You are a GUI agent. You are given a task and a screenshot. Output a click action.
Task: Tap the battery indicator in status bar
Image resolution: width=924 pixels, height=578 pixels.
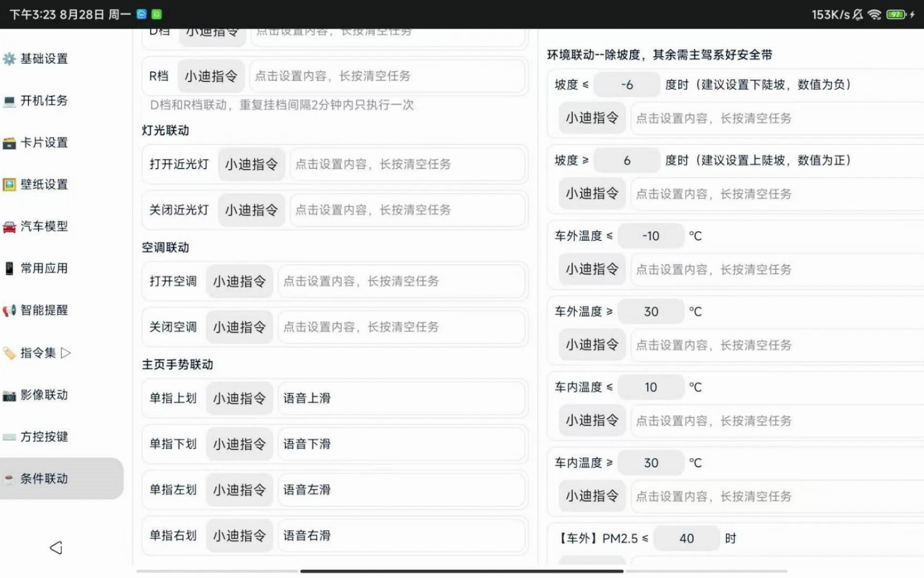[896, 14]
